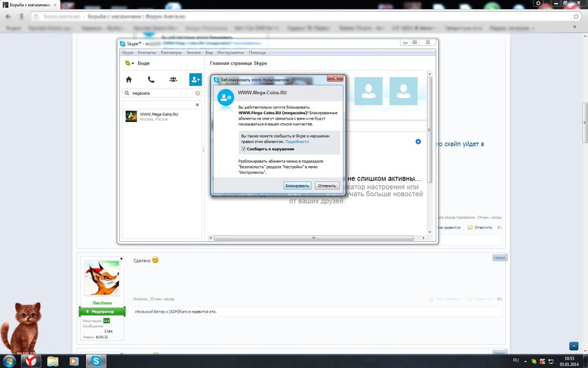The height and width of the screenshot is (368, 588).
Task: Expand the status dropdown next to Бодя
Action: pyautogui.click(x=133, y=63)
